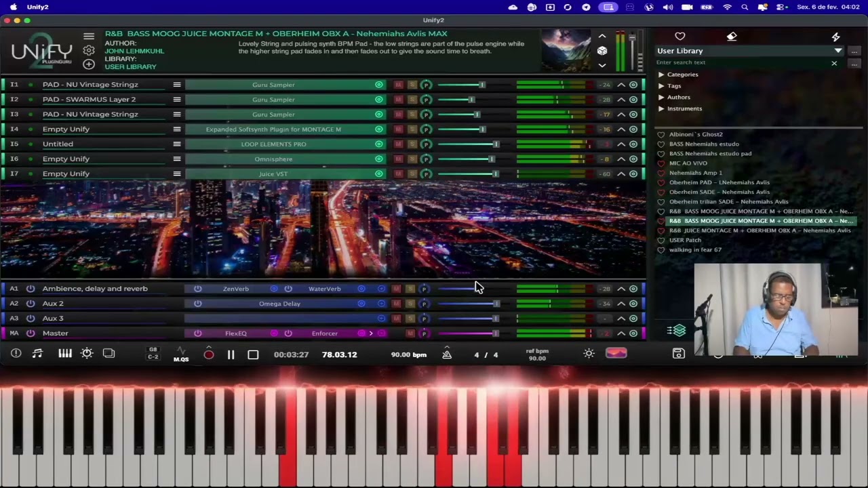Screen dimensions: 868x488
Task: Open Unify settings gear beside the logo
Action: 89,50
